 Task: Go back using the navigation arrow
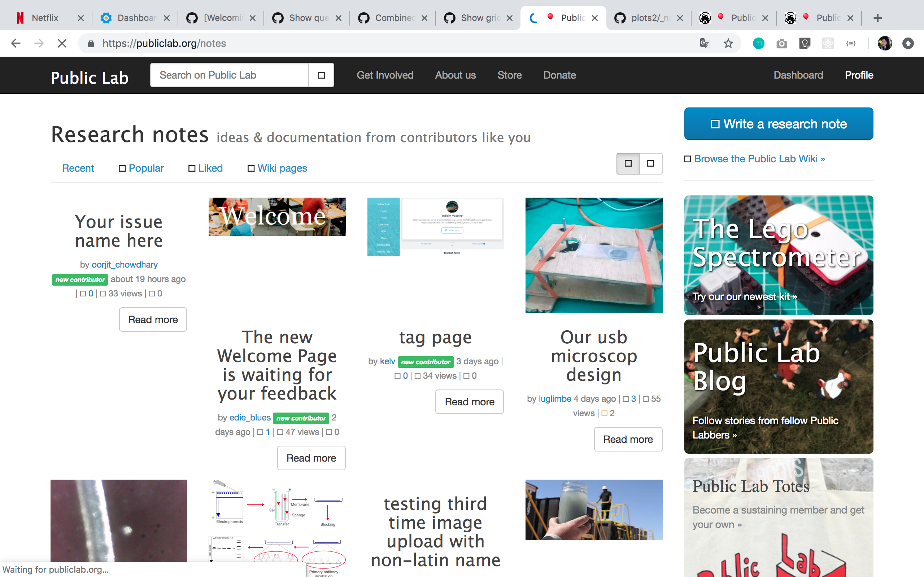pos(16,43)
